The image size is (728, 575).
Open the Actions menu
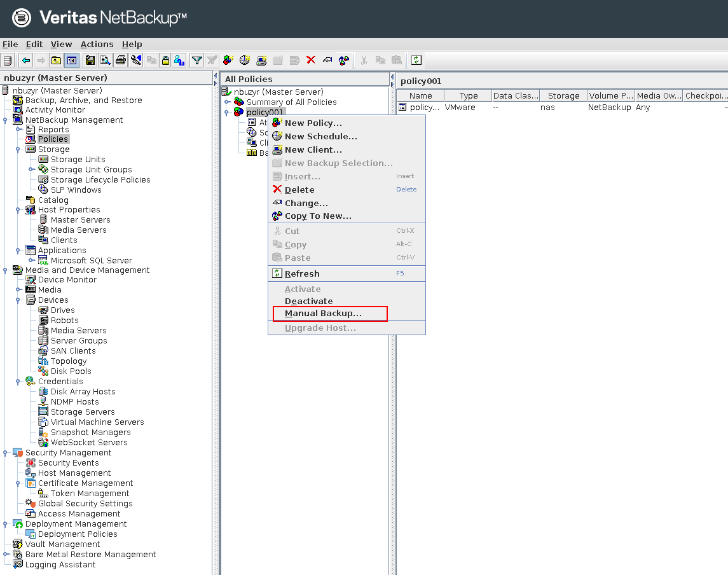coord(97,44)
